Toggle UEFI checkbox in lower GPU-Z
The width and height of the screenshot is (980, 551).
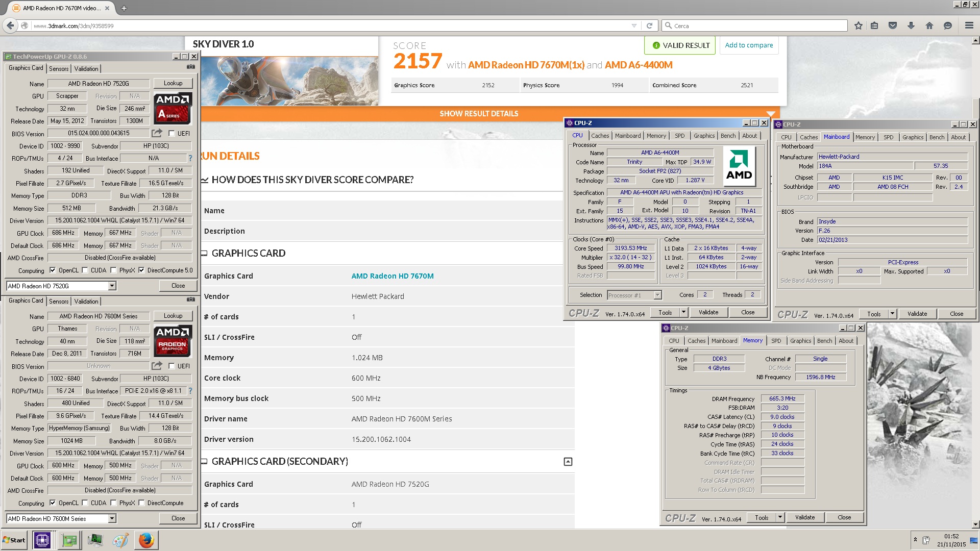click(171, 366)
